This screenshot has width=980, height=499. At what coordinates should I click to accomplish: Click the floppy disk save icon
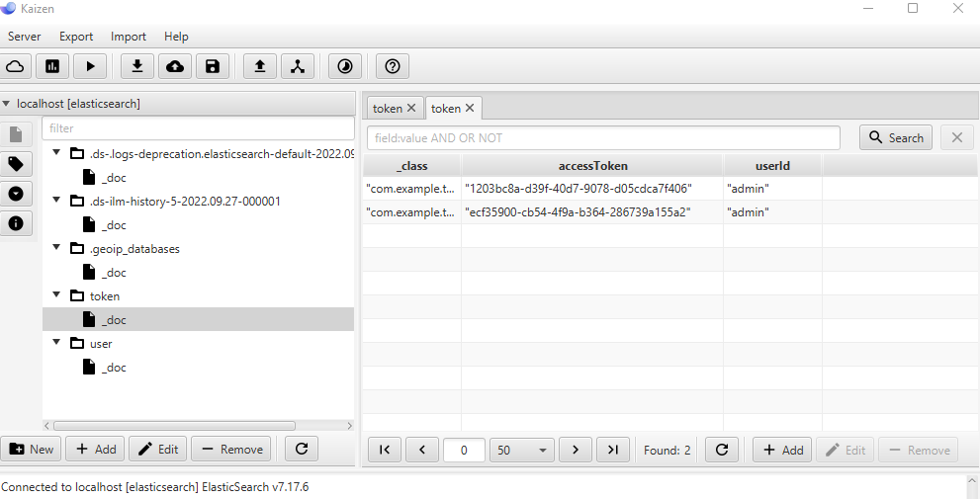pyautogui.click(x=213, y=66)
